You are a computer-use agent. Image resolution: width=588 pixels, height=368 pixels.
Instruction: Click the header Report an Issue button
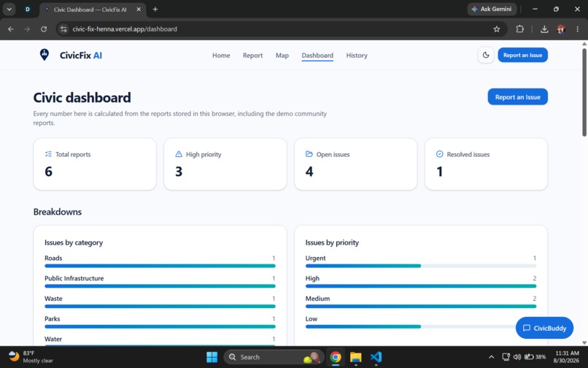[x=522, y=55]
